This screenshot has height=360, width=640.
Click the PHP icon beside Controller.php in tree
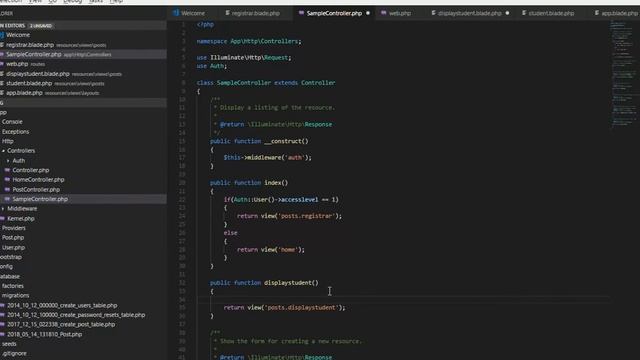click(7, 170)
